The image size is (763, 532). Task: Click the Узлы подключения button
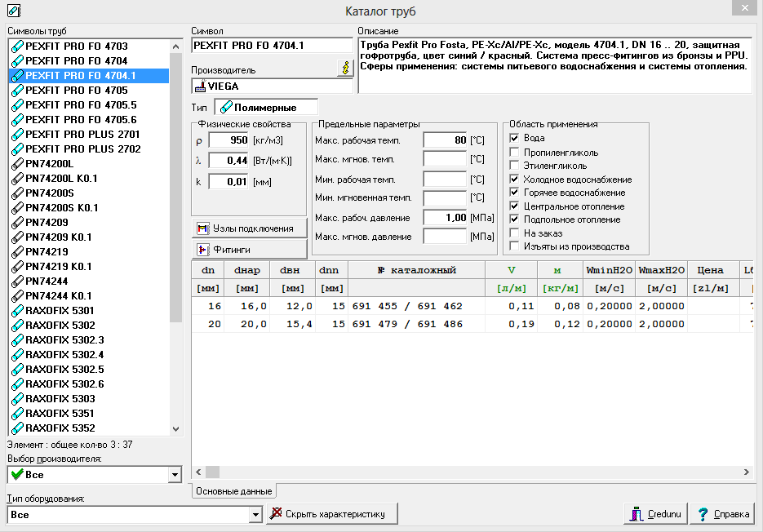250,228
